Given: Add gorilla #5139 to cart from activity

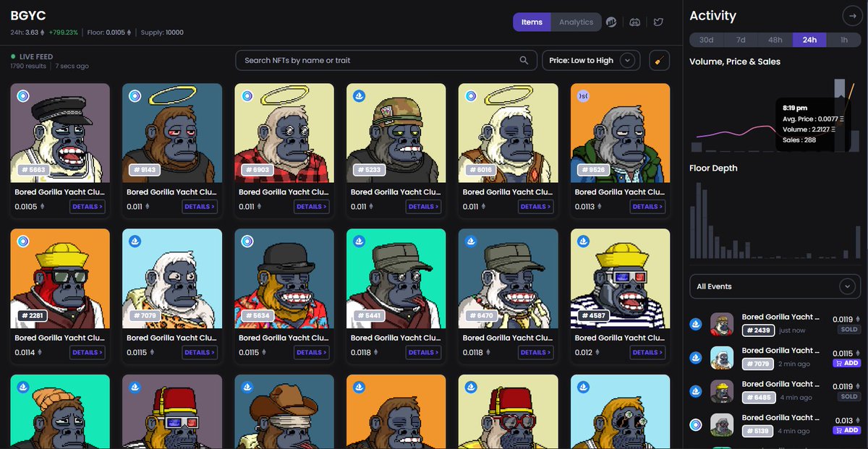Looking at the screenshot, I should 847,430.
